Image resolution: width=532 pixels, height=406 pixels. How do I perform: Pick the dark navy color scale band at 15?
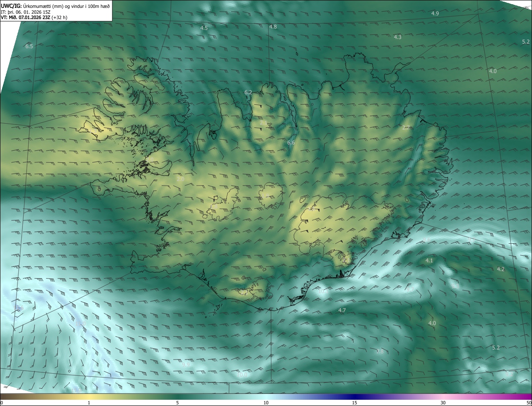355,396
